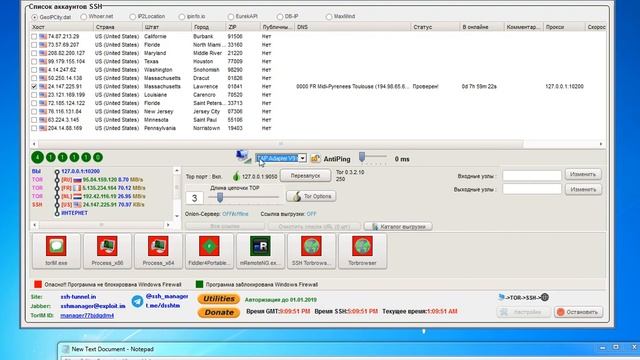Screen dimensions: 640x360
Task: Launch the mRemoteNG.exe tile
Action: (x=260, y=251)
